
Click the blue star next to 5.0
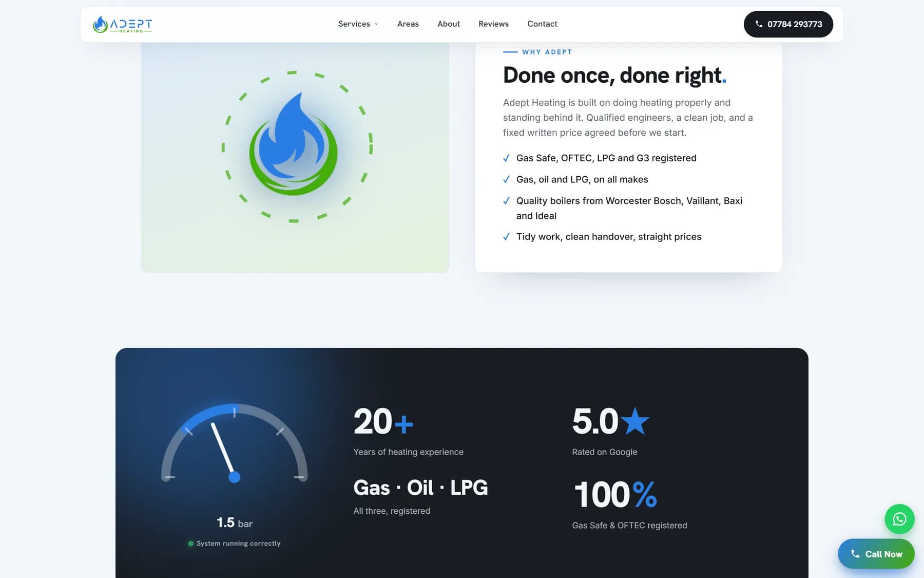(x=635, y=421)
